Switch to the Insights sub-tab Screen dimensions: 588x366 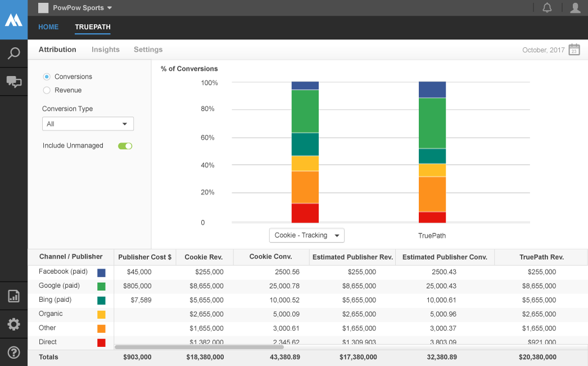click(105, 49)
